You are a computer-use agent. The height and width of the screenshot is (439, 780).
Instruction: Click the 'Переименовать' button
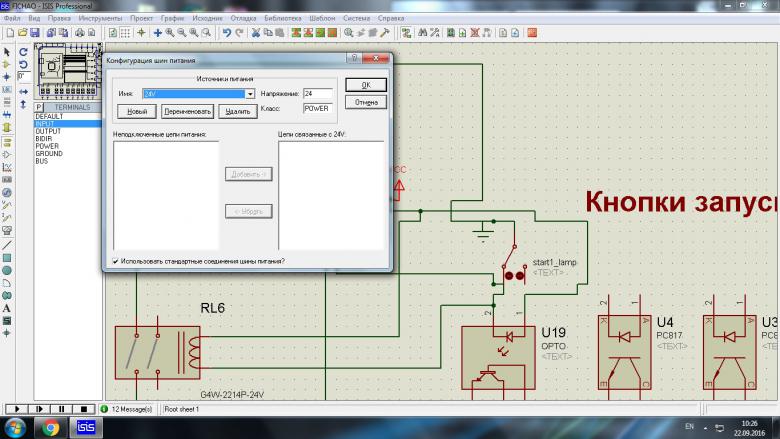pos(188,111)
